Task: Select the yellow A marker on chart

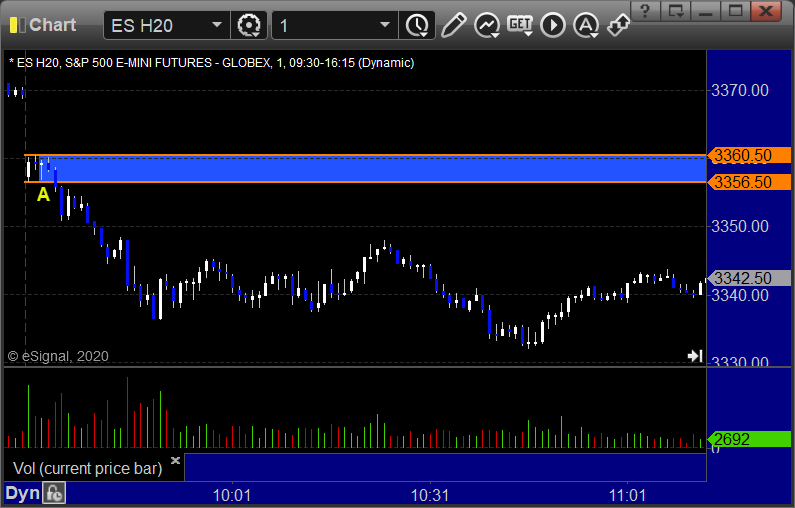Action: [44, 195]
